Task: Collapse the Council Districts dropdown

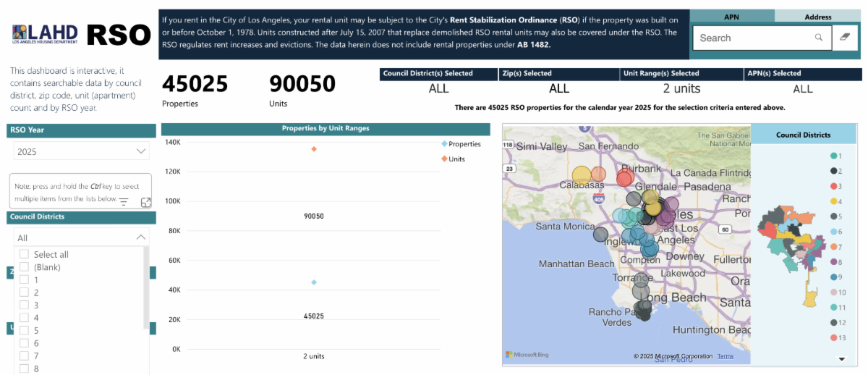Action: click(140, 237)
